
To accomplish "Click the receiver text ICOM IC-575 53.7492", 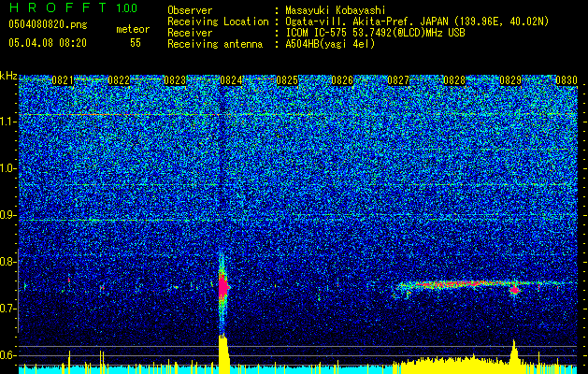I will [x=375, y=33].
